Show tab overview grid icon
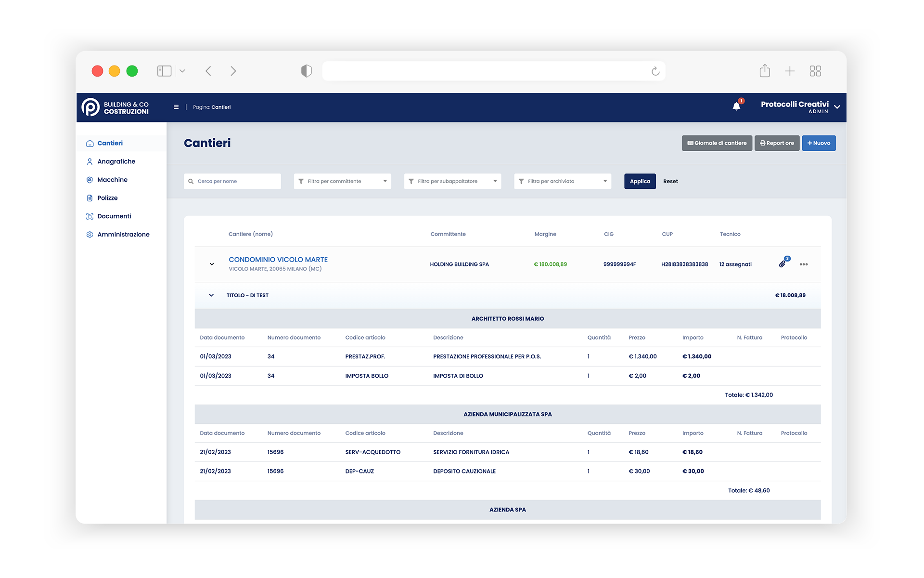924x578 pixels. (x=815, y=71)
